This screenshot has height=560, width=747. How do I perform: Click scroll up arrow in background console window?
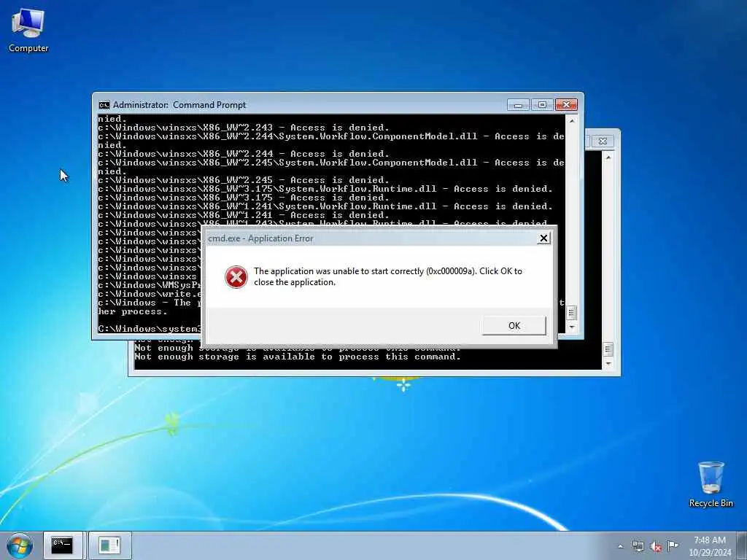click(608, 157)
